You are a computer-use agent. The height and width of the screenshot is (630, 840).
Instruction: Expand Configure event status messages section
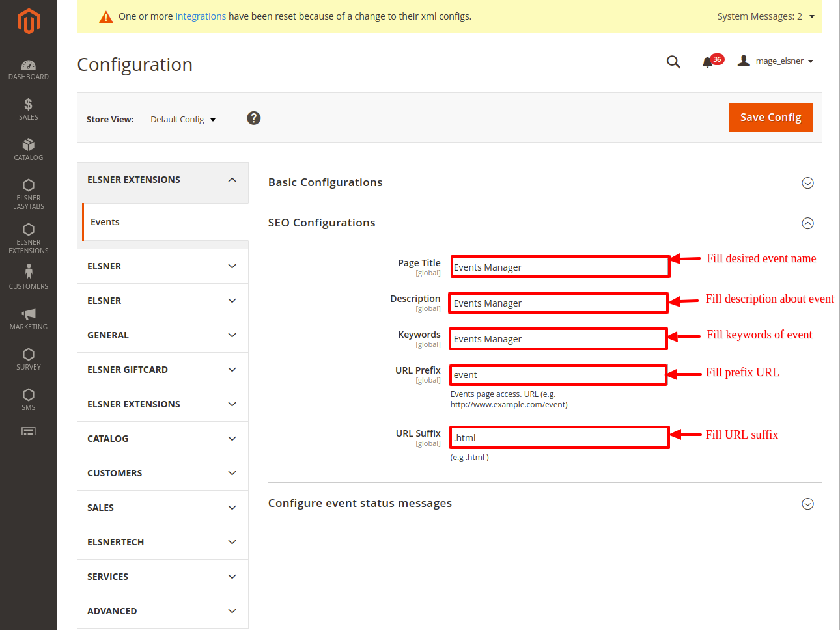pyautogui.click(x=807, y=504)
